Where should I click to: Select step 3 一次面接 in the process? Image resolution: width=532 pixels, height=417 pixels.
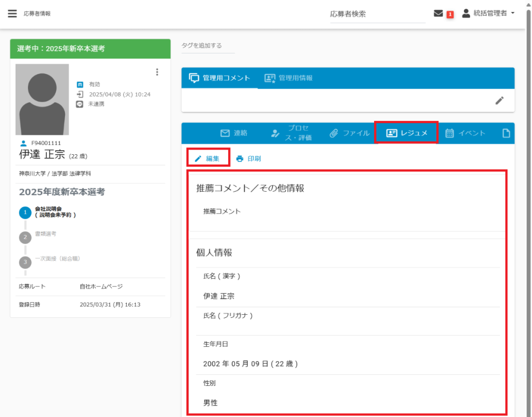25,262
